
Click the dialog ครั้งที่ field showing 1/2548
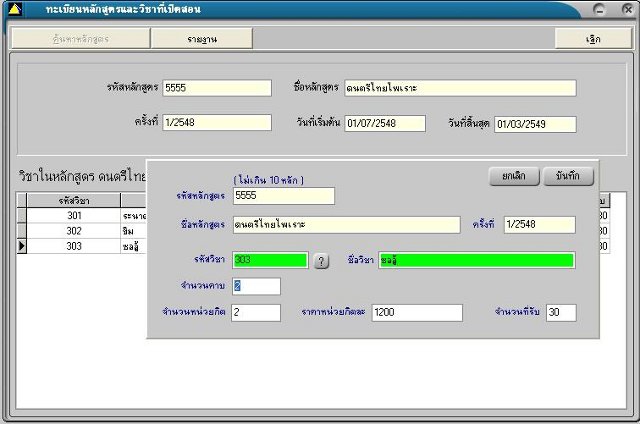point(540,225)
